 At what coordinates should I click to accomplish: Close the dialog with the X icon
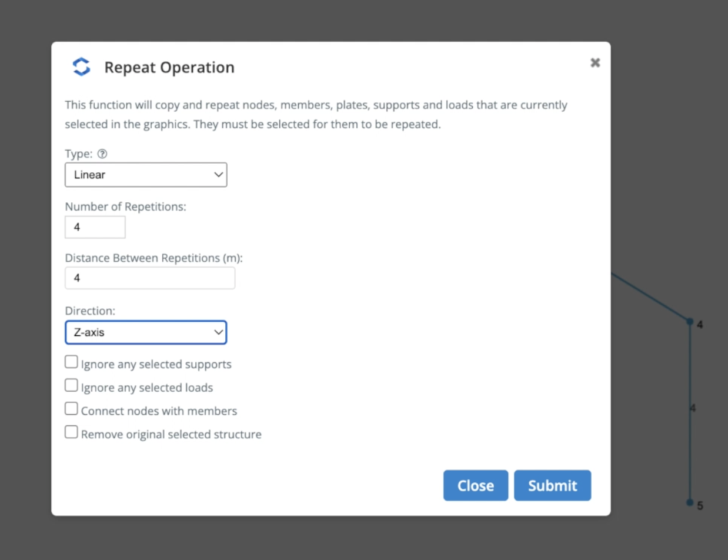click(x=595, y=62)
